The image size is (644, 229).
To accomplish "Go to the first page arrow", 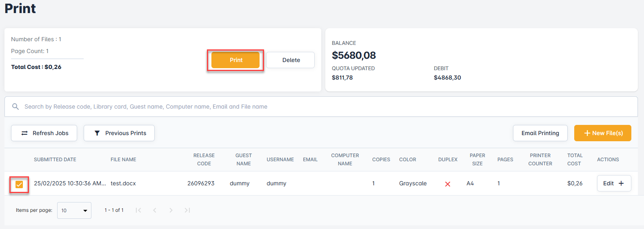I will tap(138, 210).
